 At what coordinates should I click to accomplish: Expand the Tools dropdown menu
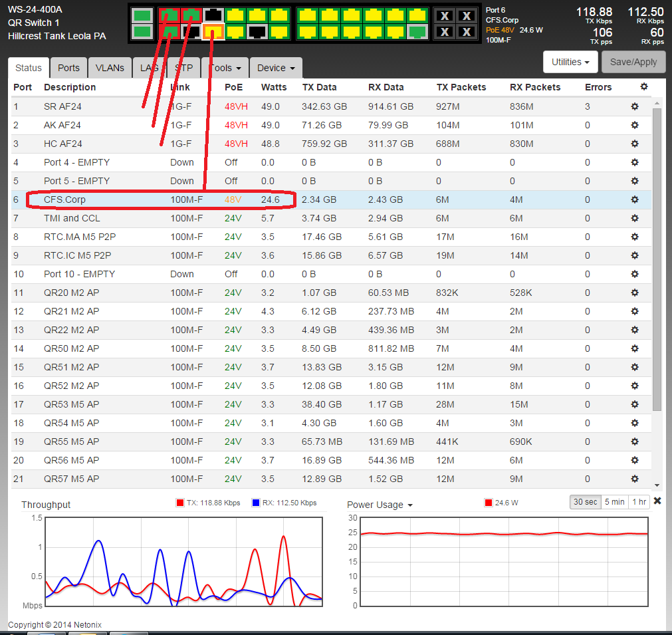(225, 68)
